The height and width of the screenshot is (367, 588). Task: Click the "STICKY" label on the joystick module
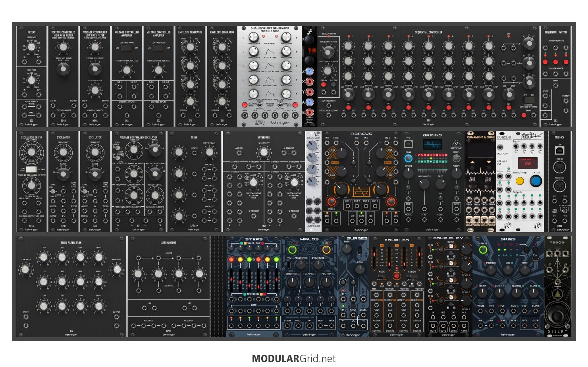coord(557,331)
